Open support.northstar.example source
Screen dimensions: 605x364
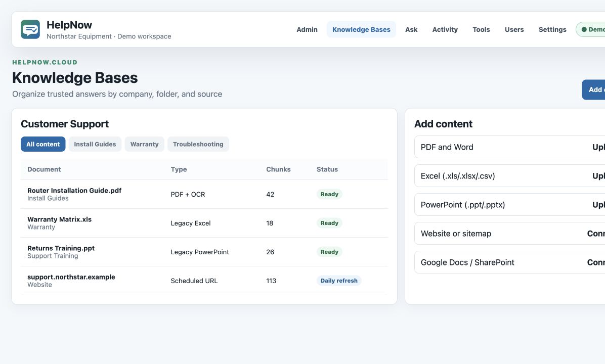pyautogui.click(x=71, y=277)
